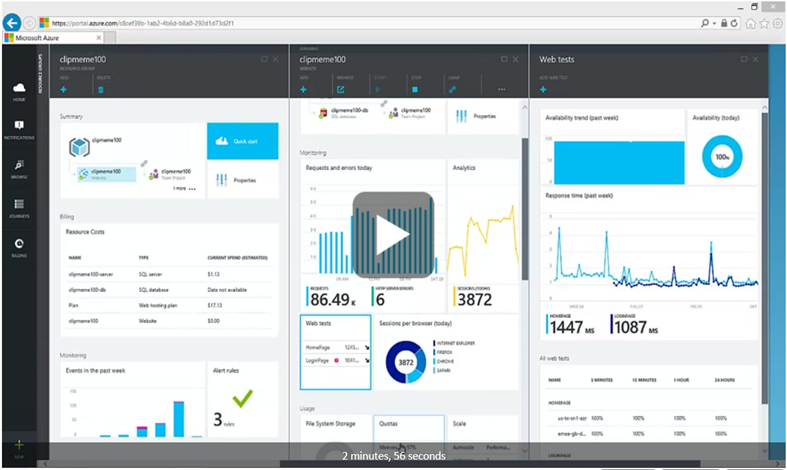Screen dimensions: 787x470
Task: Open LoginPage web test row
Action: 336,361
